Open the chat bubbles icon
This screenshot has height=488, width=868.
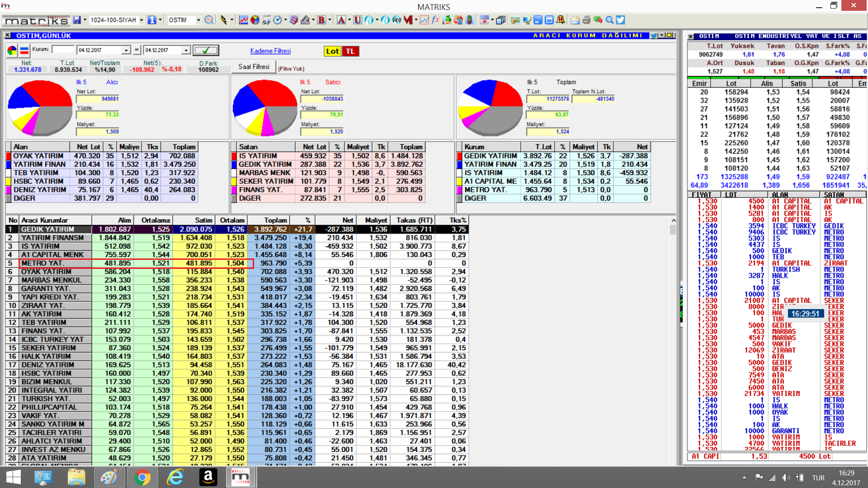click(x=598, y=20)
